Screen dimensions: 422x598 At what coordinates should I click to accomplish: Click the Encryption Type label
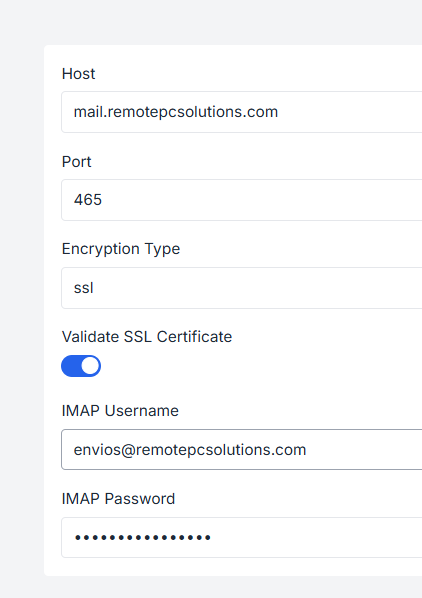121,249
